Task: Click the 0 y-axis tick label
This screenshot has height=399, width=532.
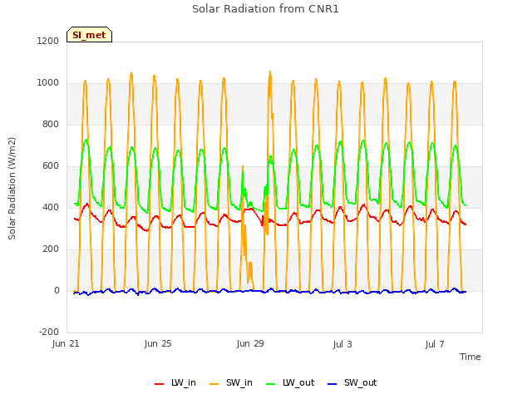Action: (57, 290)
